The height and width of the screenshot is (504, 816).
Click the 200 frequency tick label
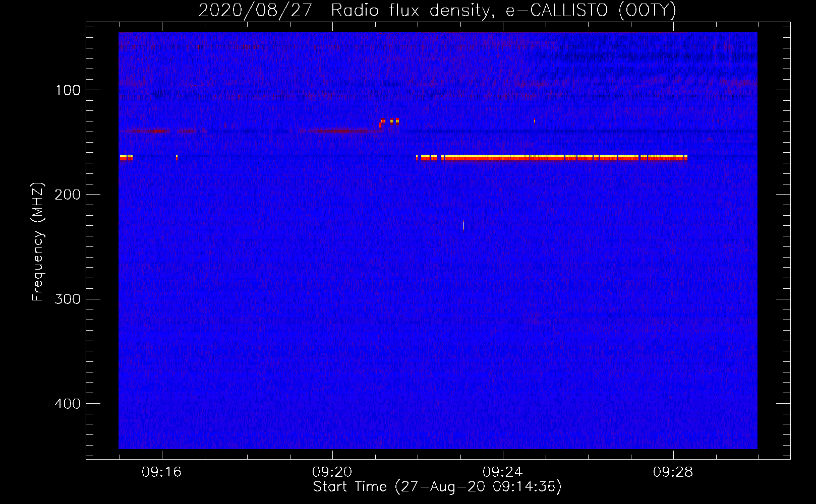point(68,195)
